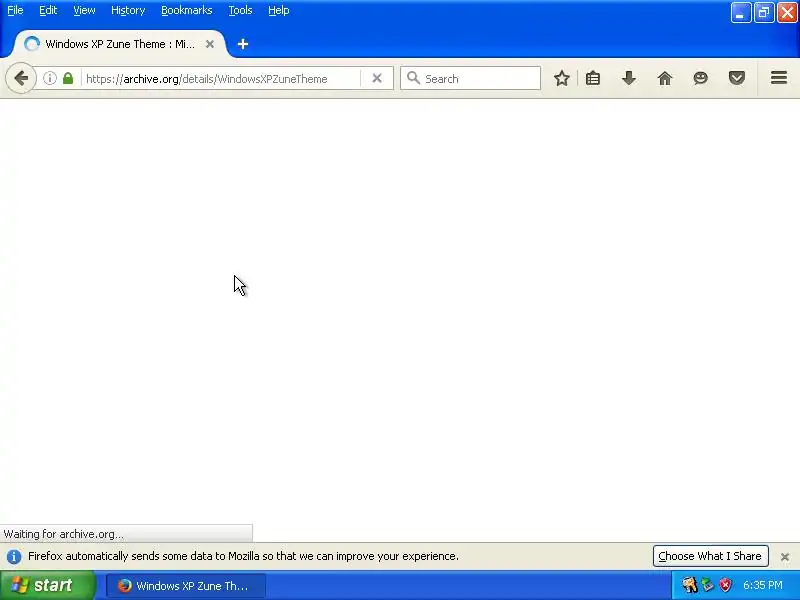The image size is (800, 600).
Task: Stop loading the page with the X button
Action: (x=377, y=78)
